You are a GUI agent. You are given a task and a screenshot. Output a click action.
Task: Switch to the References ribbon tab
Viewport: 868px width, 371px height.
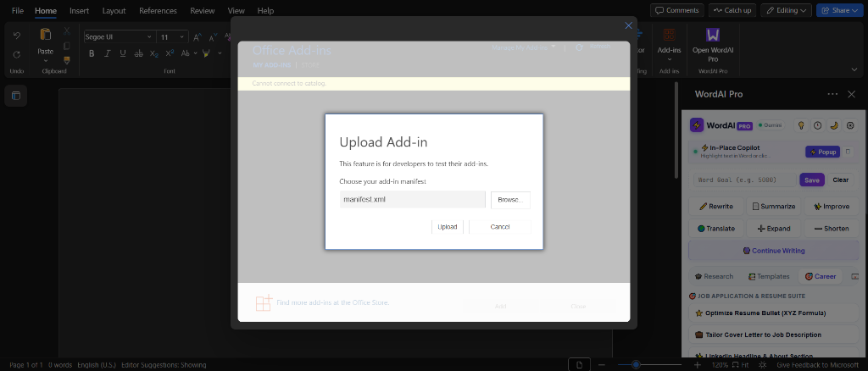click(x=158, y=10)
